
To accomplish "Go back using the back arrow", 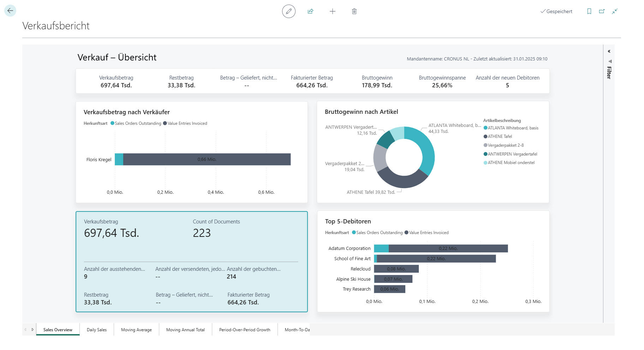I will click(x=10, y=11).
